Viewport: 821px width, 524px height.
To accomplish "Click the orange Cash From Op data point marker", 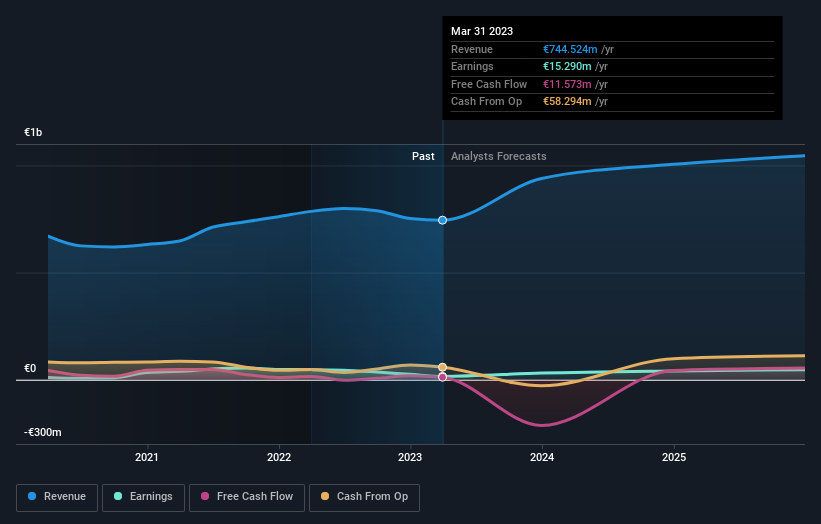I will click(442, 367).
